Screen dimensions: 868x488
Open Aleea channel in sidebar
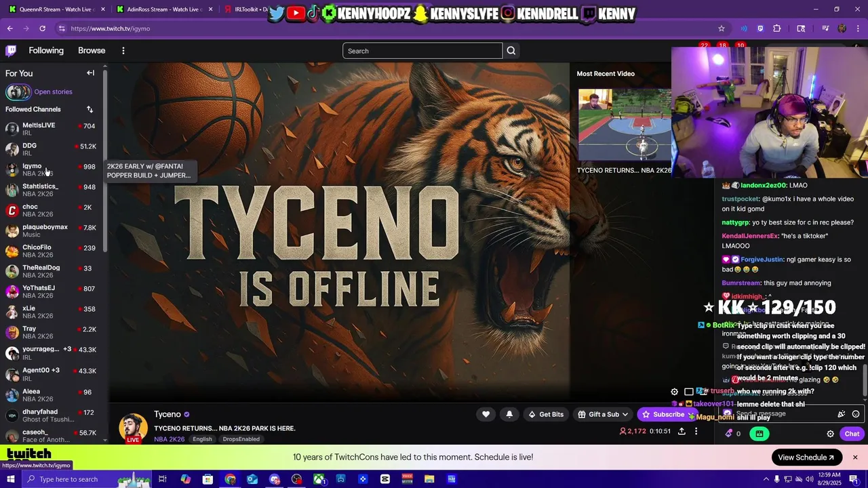[x=51, y=395]
